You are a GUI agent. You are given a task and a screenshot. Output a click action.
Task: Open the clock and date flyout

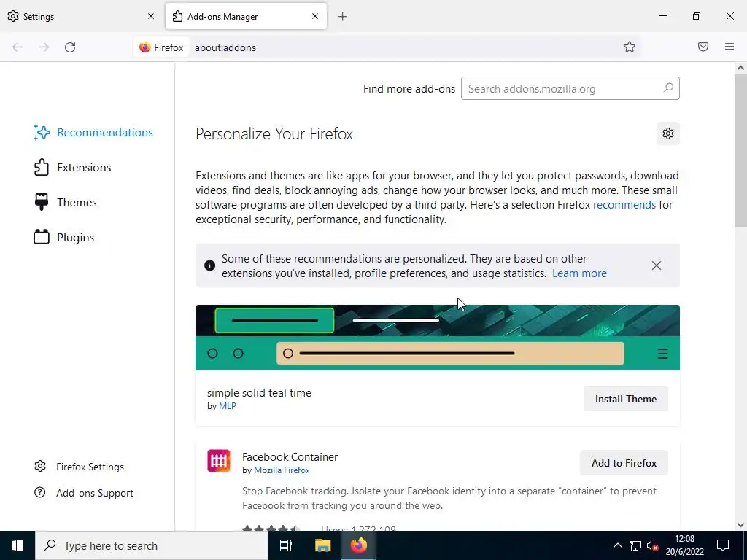pos(684,545)
